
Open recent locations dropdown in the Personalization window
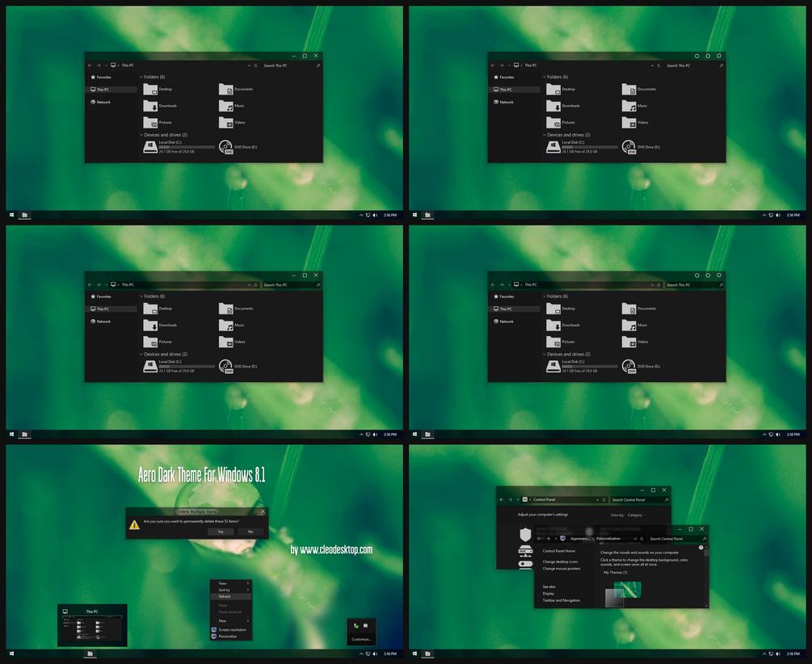(x=556, y=539)
